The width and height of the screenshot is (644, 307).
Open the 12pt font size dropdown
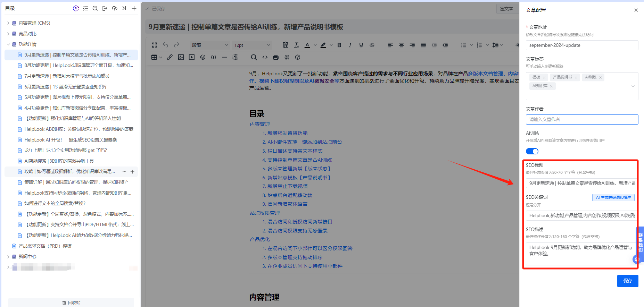click(252, 45)
